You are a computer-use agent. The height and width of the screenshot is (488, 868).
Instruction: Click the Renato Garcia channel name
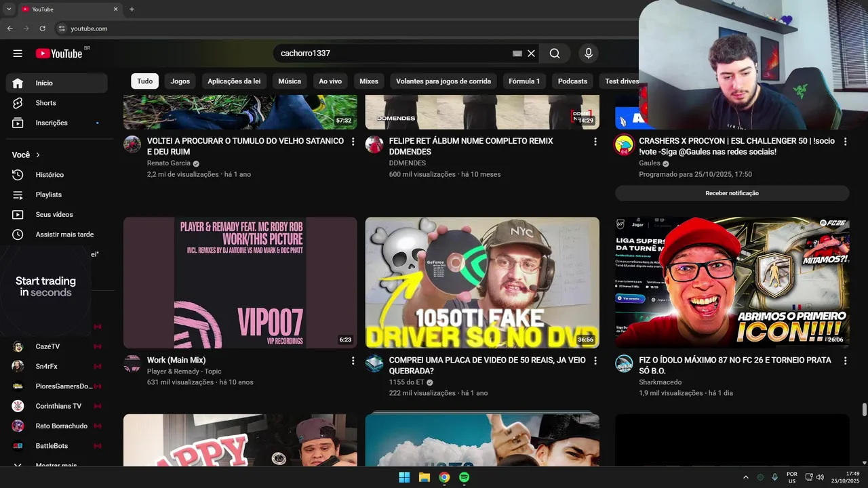click(169, 163)
